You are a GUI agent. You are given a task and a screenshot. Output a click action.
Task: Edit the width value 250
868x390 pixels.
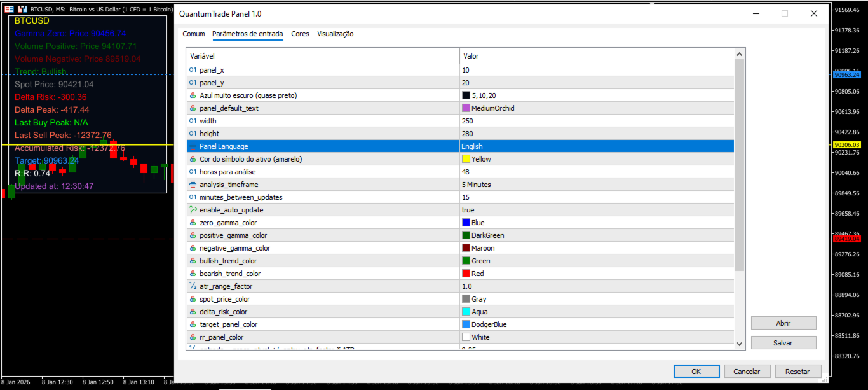[597, 121]
